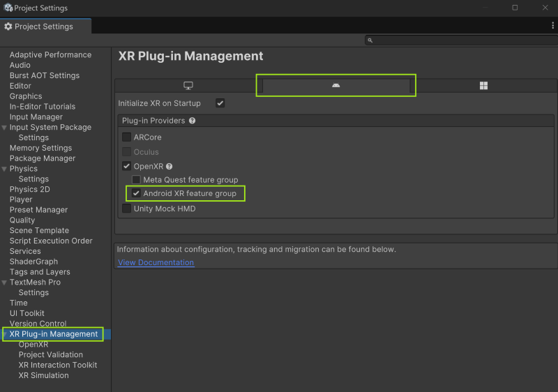Switch to the Windows platform tab icon
The width and height of the screenshot is (558, 392).
click(x=483, y=86)
